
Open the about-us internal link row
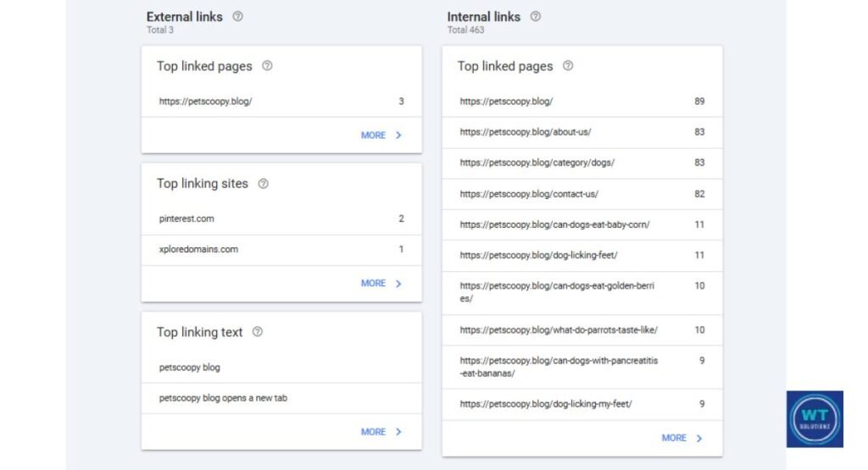click(582, 132)
